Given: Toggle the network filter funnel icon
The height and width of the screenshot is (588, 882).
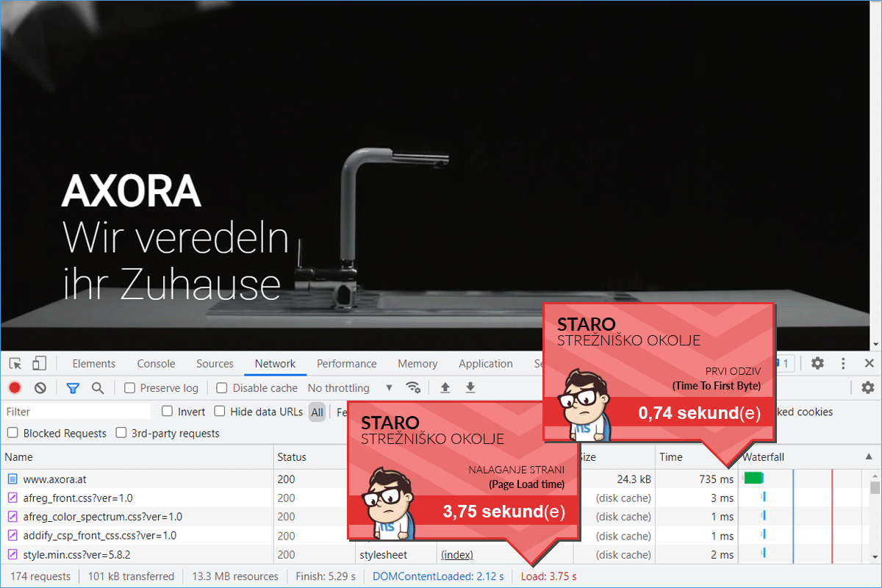Looking at the screenshot, I should pyautogui.click(x=73, y=388).
